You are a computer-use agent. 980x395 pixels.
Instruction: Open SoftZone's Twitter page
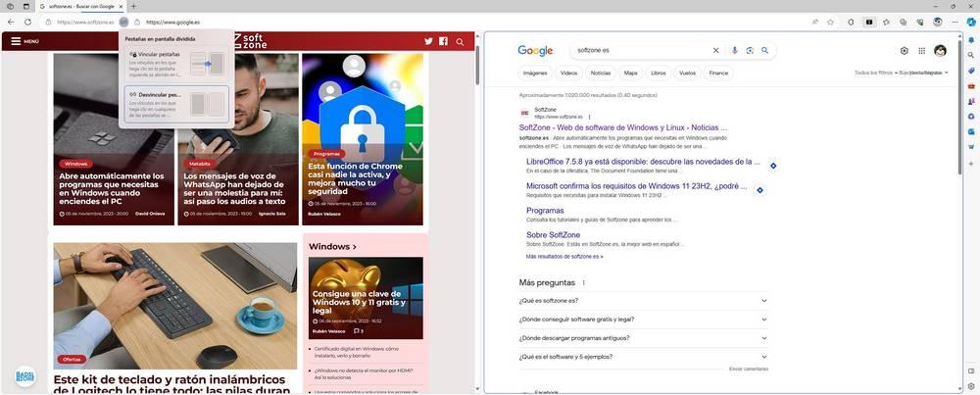click(428, 41)
